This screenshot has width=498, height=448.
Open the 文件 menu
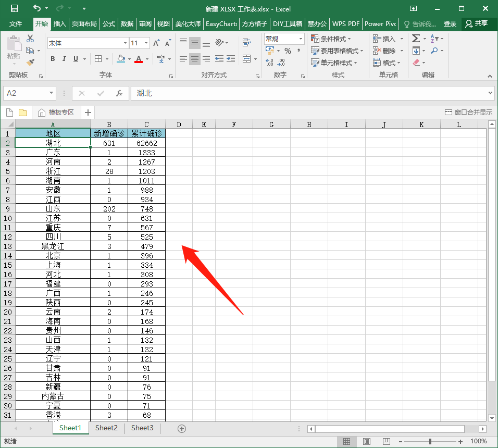coord(16,24)
